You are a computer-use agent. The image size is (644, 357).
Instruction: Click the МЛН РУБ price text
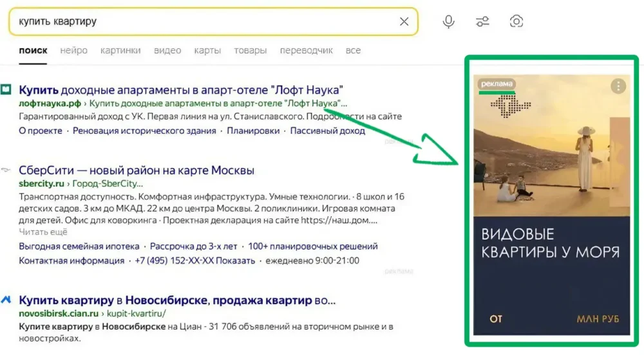598,319
